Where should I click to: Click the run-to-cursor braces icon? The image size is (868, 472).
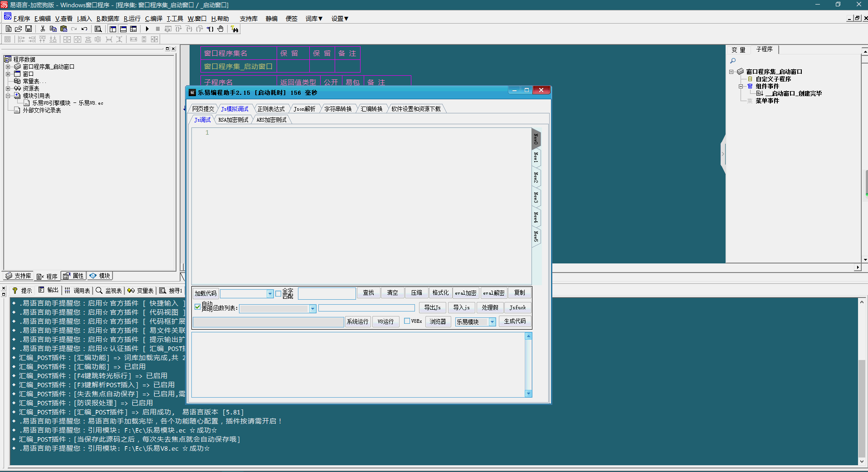click(210, 29)
